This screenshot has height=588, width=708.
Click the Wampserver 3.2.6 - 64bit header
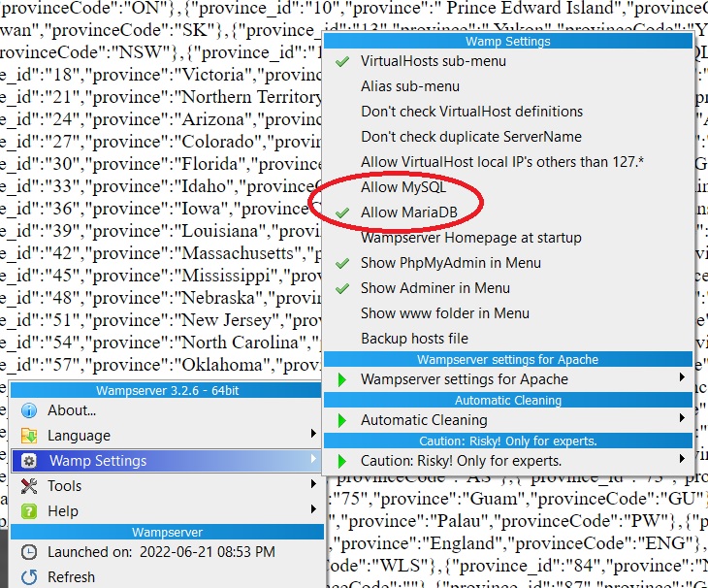click(x=167, y=391)
